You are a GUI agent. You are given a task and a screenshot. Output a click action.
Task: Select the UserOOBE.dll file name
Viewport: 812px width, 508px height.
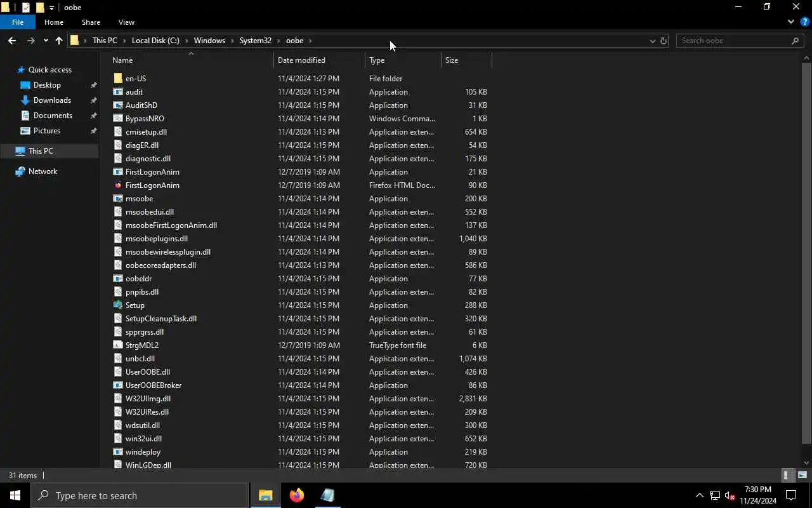click(x=148, y=372)
